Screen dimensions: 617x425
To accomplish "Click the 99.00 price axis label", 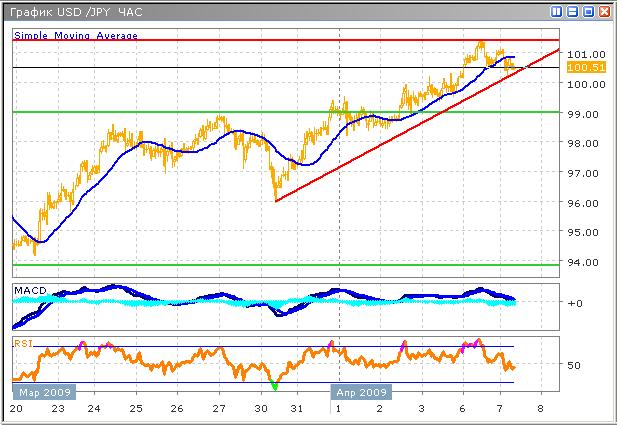I will 581,114.
